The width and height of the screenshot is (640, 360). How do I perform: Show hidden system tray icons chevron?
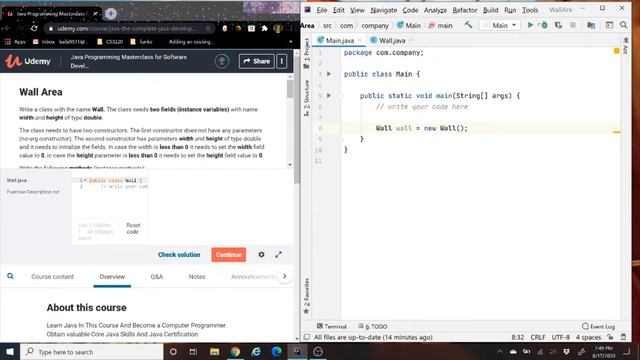(500, 351)
